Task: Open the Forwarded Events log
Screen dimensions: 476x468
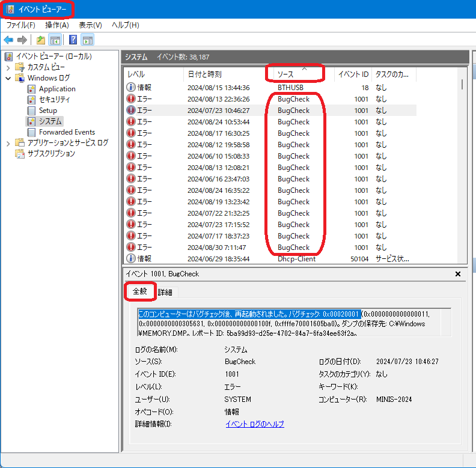Action: pos(67,132)
